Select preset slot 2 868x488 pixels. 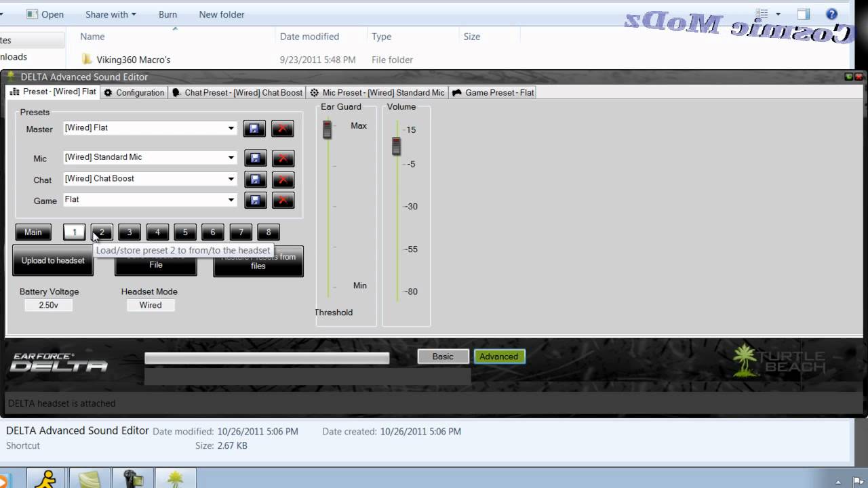tap(102, 232)
